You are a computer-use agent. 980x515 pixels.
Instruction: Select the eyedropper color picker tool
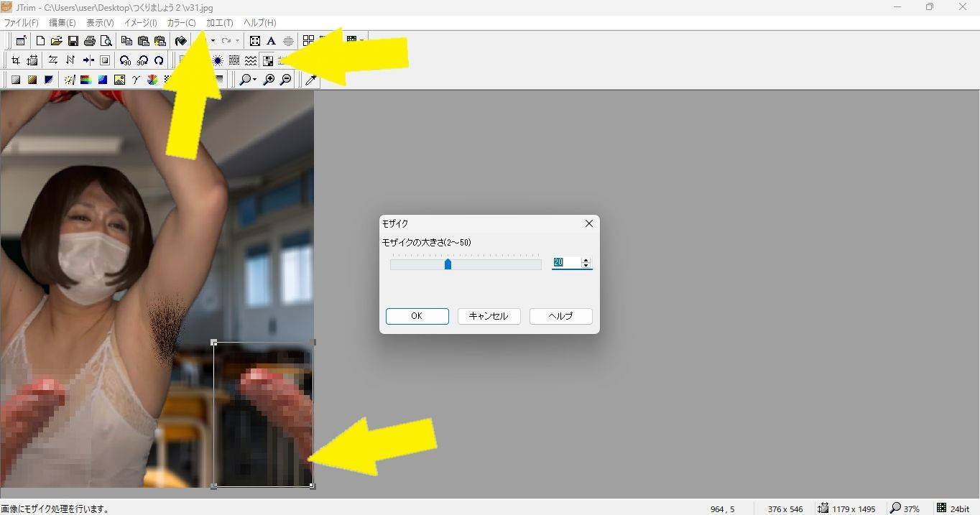[x=311, y=80]
